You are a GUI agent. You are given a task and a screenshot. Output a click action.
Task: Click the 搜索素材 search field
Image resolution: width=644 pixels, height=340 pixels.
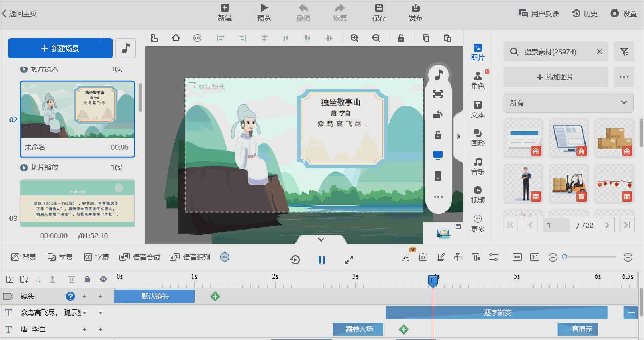556,52
